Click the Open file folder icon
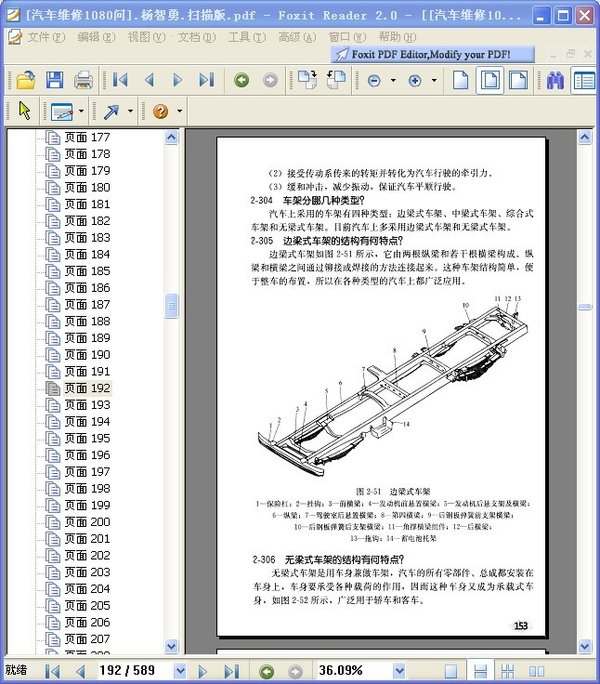Screen dimensions: 600x684 25,80
